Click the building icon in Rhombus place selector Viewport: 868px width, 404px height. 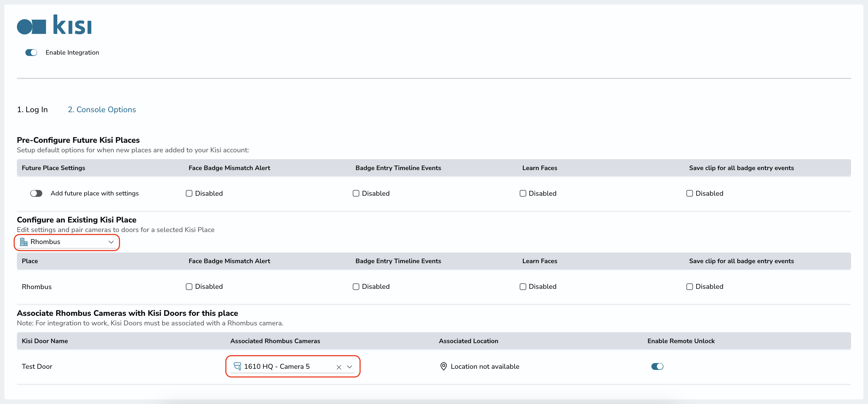click(x=23, y=242)
